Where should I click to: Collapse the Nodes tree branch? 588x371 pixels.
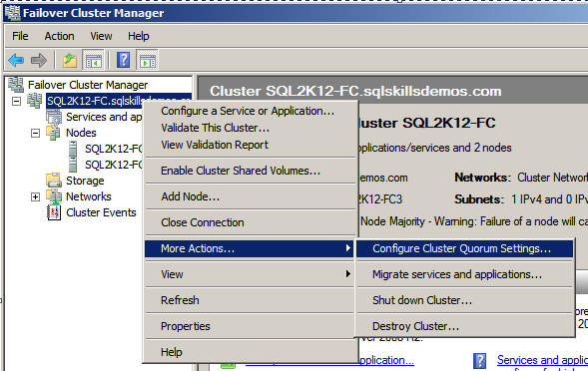pyautogui.click(x=35, y=133)
